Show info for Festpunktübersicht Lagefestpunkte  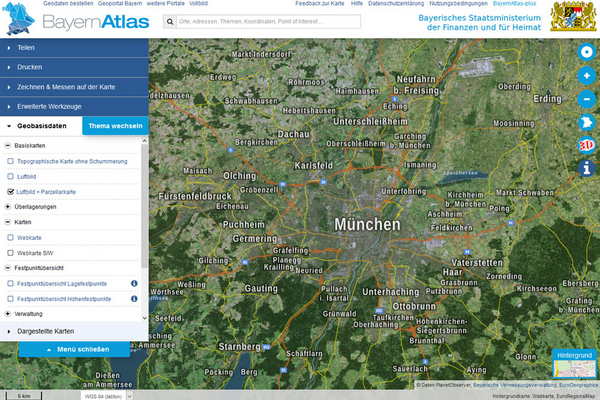click(x=134, y=284)
